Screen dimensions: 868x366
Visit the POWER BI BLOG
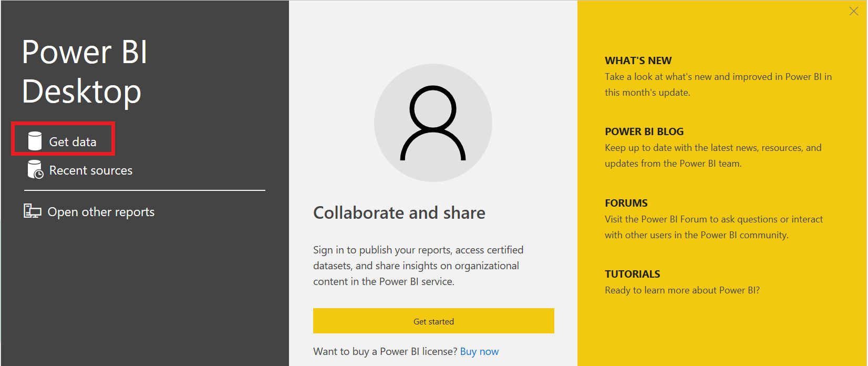(x=644, y=131)
